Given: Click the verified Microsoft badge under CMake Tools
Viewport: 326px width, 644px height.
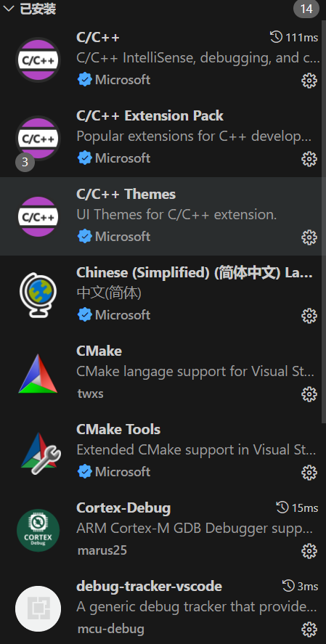Looking at the screenshot, I should pos(84,471).
